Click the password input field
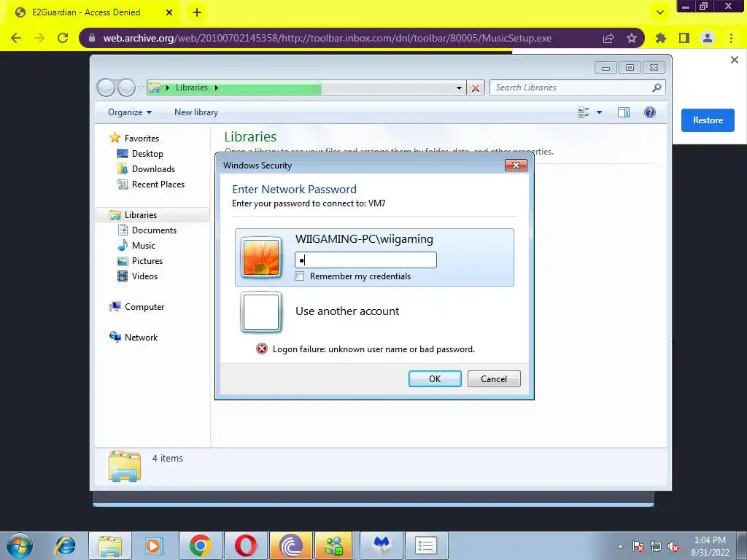The width and height of the screenshot is (747, 560). [x=366, y=260]
